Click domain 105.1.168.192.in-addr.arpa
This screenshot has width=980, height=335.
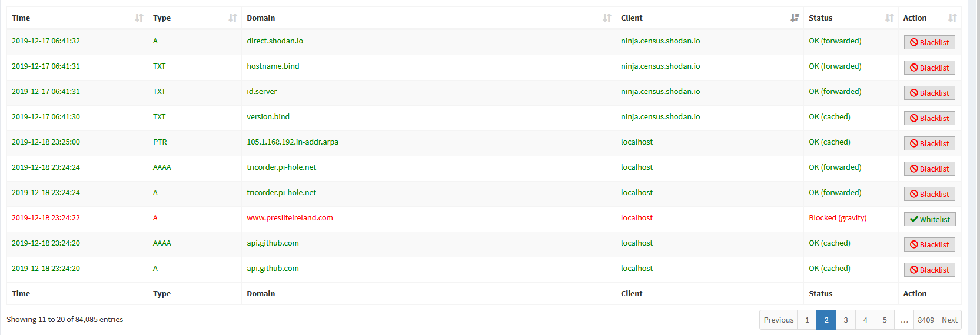[293, 142]
